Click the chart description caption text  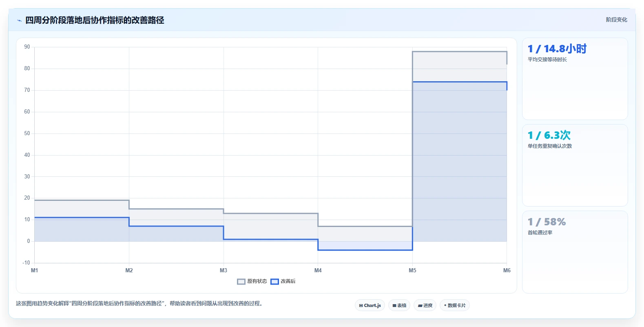point(140,303)
